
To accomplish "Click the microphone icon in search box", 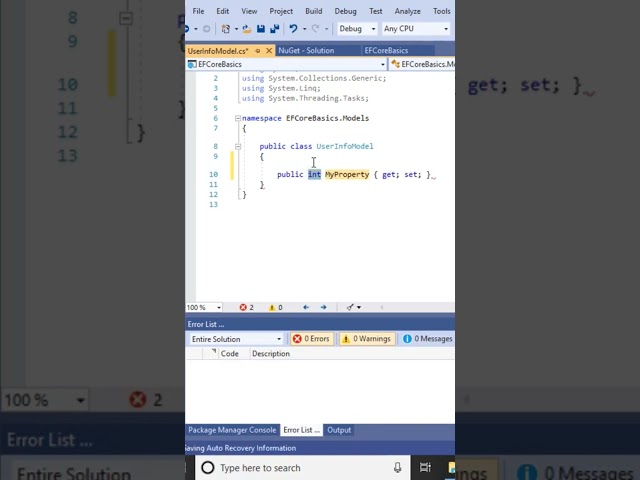I will click(398, 468).
